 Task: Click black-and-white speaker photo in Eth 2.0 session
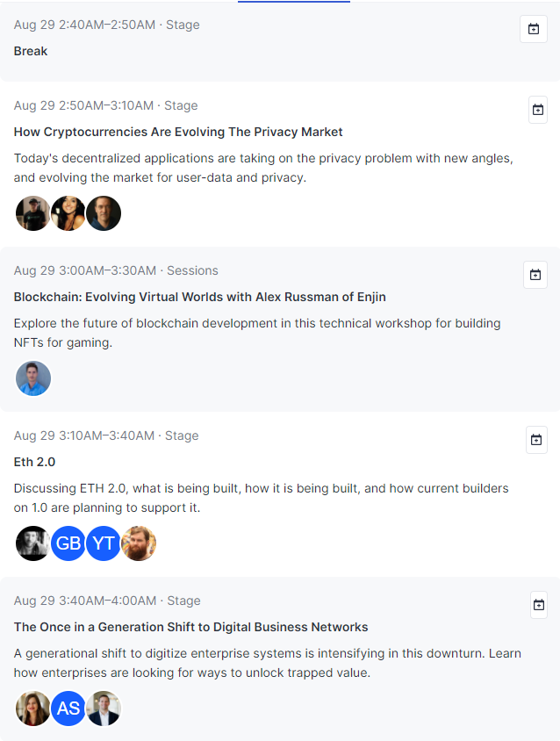[x=33, y=543]
